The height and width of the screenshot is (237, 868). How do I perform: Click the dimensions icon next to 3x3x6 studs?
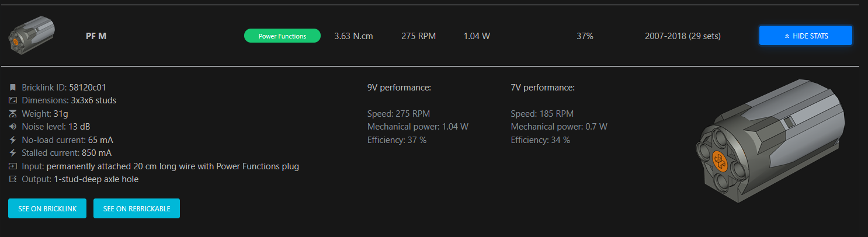click(13, 100)
